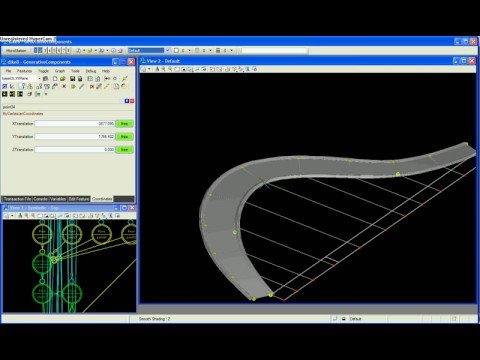
Task: Open View 2 display mode dropdown arrow
Action: 149,69
